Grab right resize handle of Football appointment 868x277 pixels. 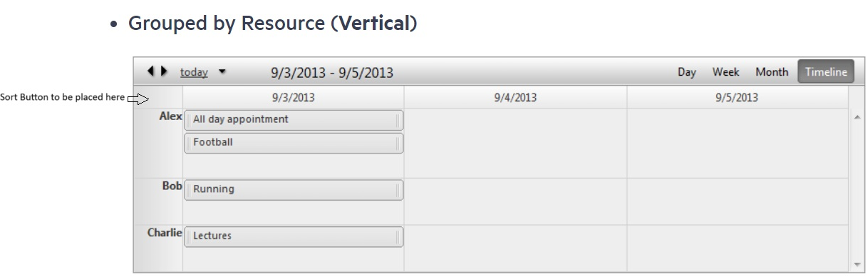tap(398, 143)
